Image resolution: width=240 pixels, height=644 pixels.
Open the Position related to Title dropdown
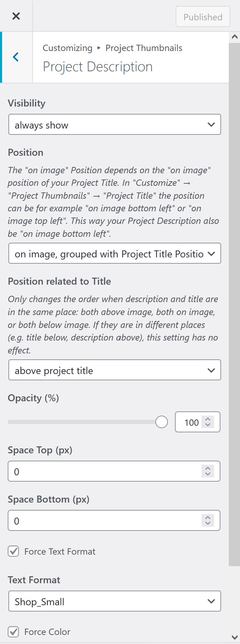tap(114, 370)
